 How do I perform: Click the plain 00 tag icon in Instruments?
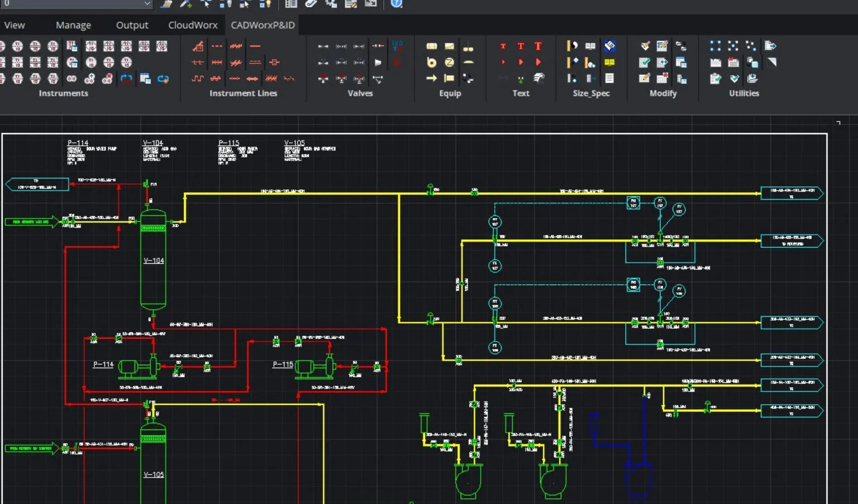[72, 79]
